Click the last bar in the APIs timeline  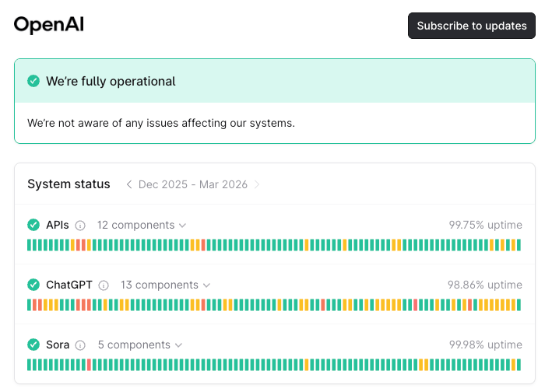[x=519, y=245]
